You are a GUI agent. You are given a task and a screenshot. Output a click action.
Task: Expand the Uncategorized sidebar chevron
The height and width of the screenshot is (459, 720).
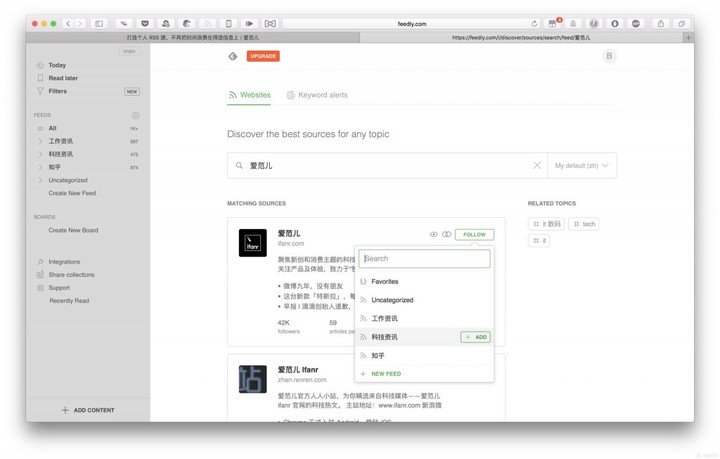tap(40, 180)
